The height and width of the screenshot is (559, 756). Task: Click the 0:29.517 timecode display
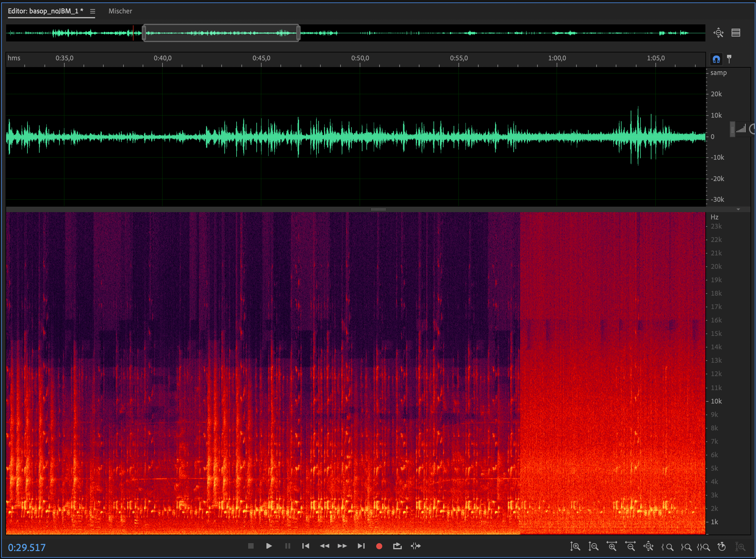tap(27, 547)
